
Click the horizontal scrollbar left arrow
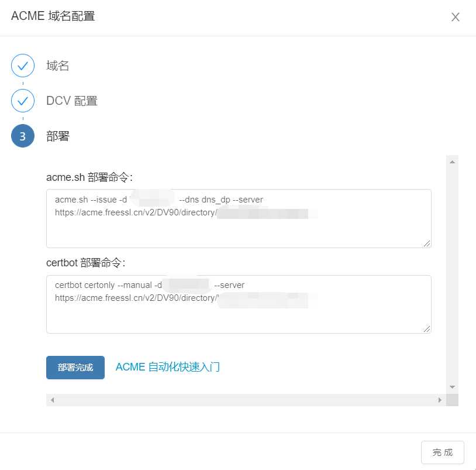point(52,400)
